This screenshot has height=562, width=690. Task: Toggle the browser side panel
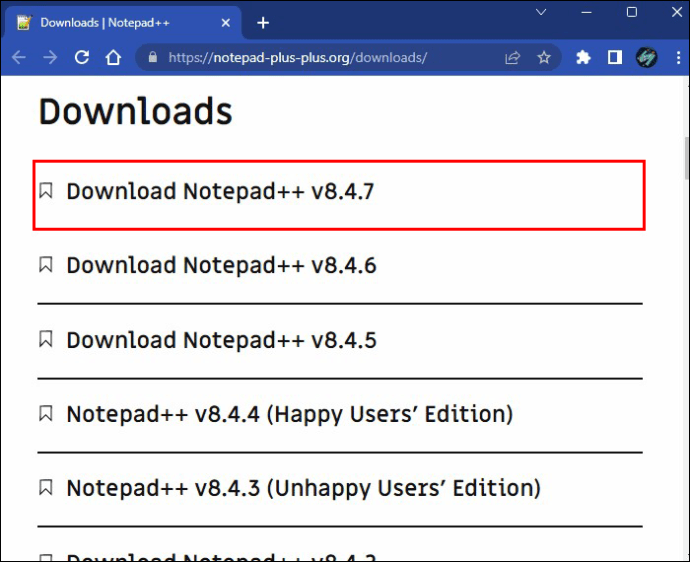point(615,57)
